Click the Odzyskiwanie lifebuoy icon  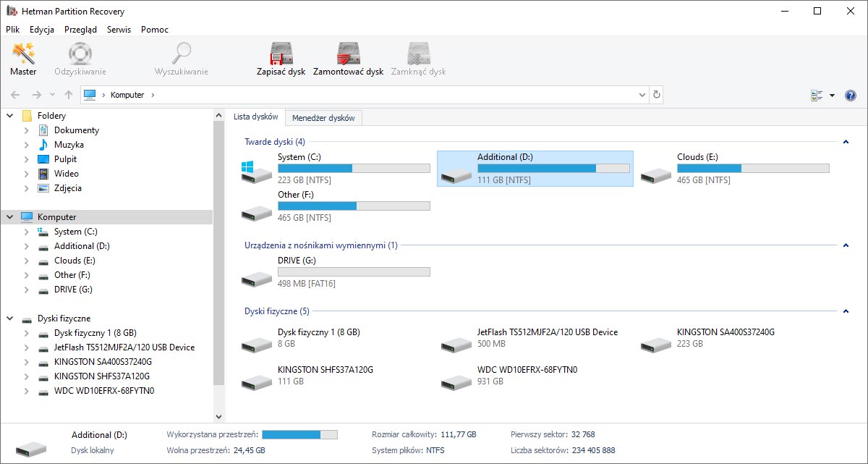coord(80,54)
